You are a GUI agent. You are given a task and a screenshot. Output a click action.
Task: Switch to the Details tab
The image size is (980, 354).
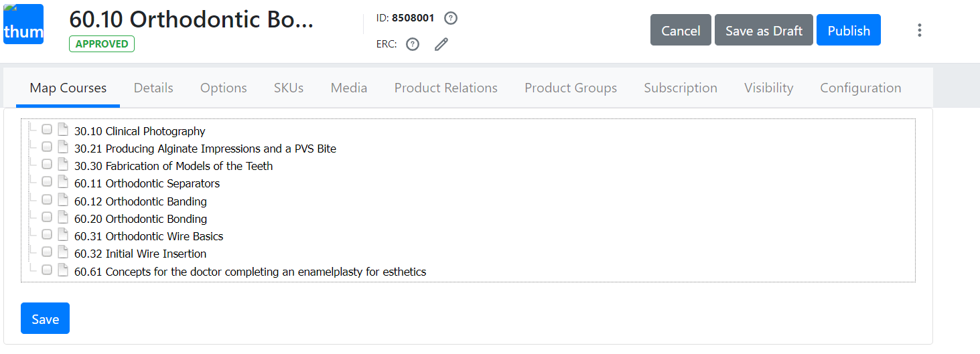pyautogui.click(x=153, y=88)
